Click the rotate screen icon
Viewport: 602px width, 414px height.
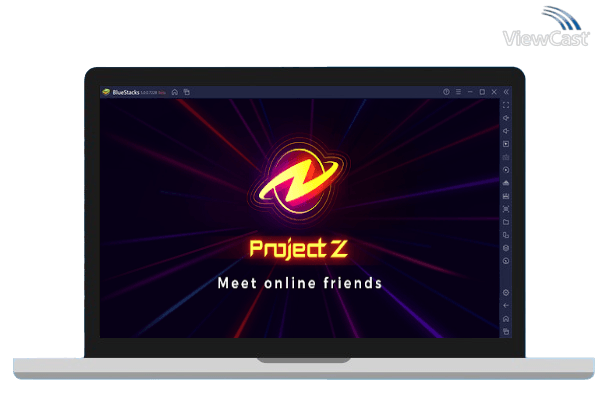(x=506, y=235)
